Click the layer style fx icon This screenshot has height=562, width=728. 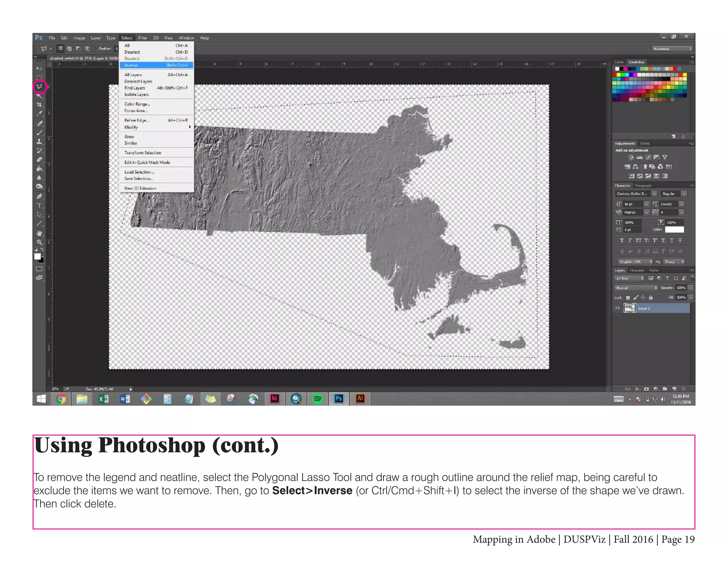click(637, 389)
